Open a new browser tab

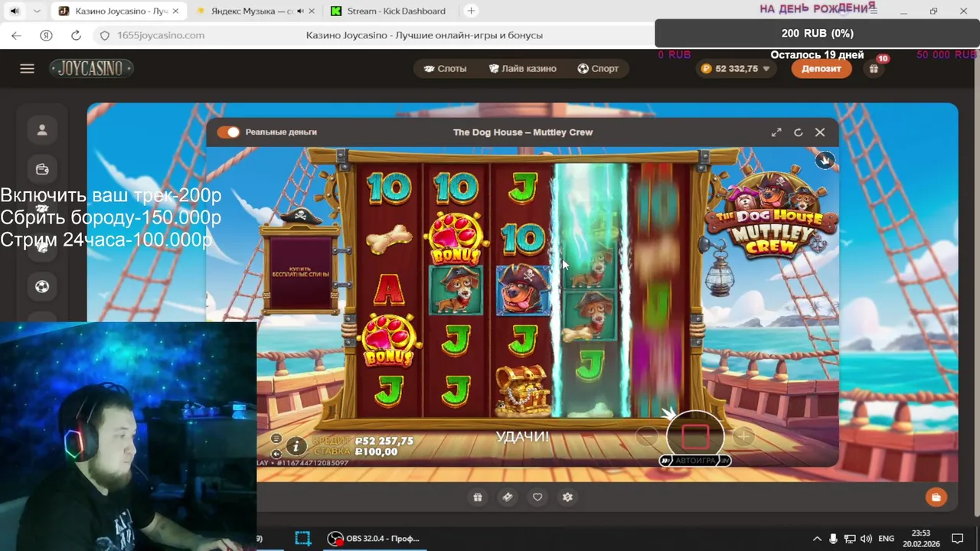471,11
